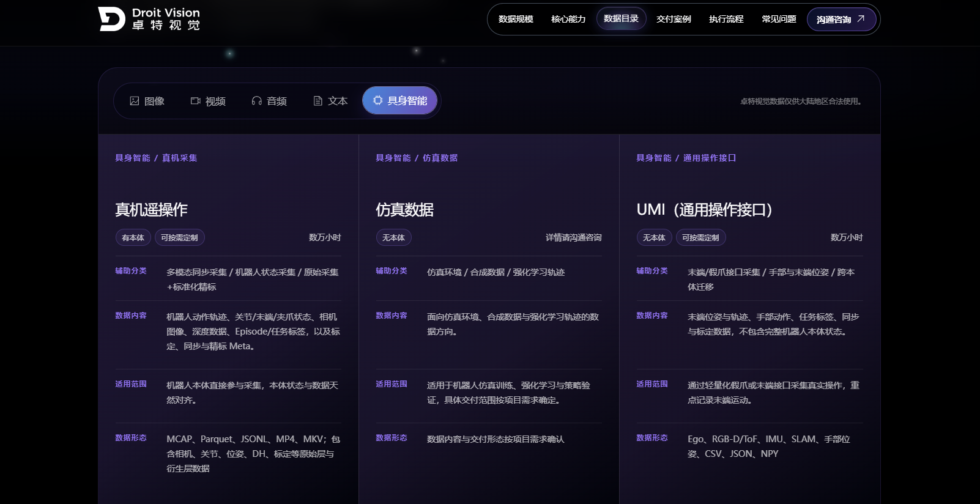
Task: Click breadcrumb 具身智能 / 仿真数据
Action: pyautogui.click(x=417, y=158)
